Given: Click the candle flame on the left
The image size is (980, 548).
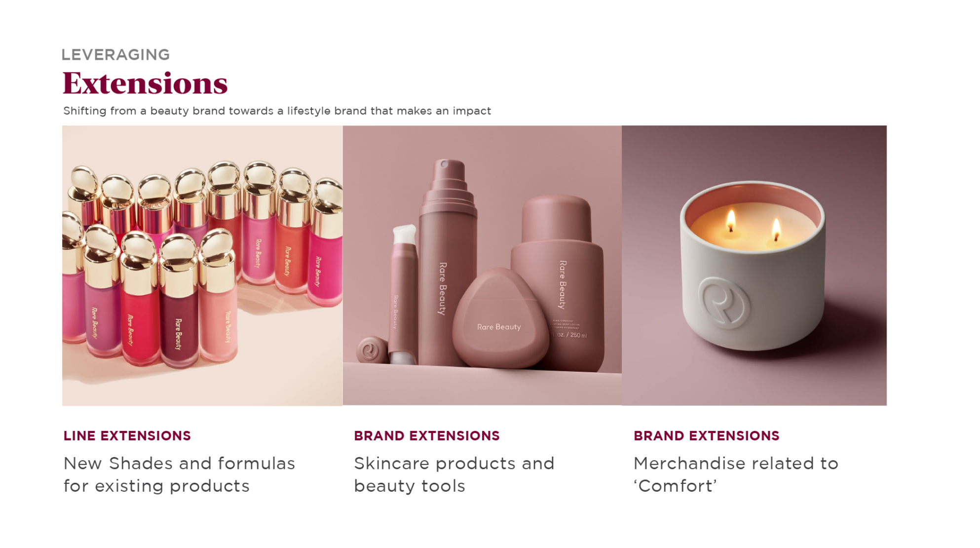Looking at the screenshot, I should coord(731,220).
